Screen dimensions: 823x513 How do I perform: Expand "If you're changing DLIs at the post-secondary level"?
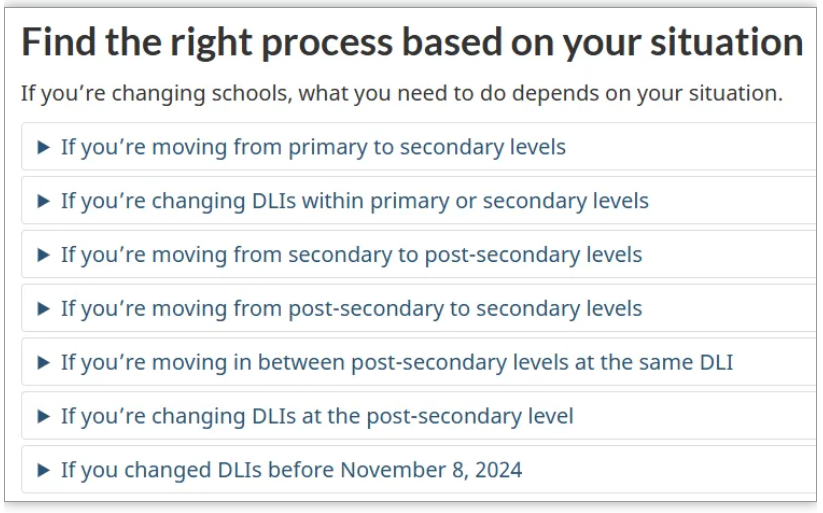pos(419,417)
